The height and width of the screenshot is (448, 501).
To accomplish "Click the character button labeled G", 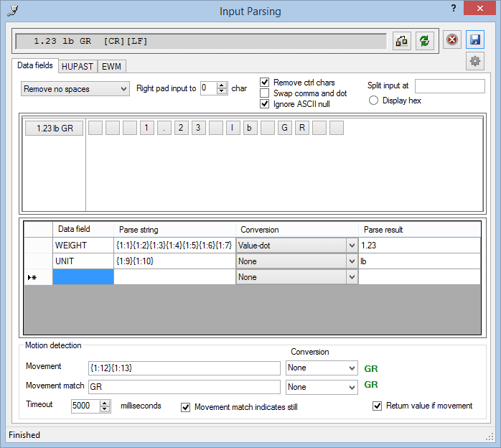I will [x=284, y=129].
